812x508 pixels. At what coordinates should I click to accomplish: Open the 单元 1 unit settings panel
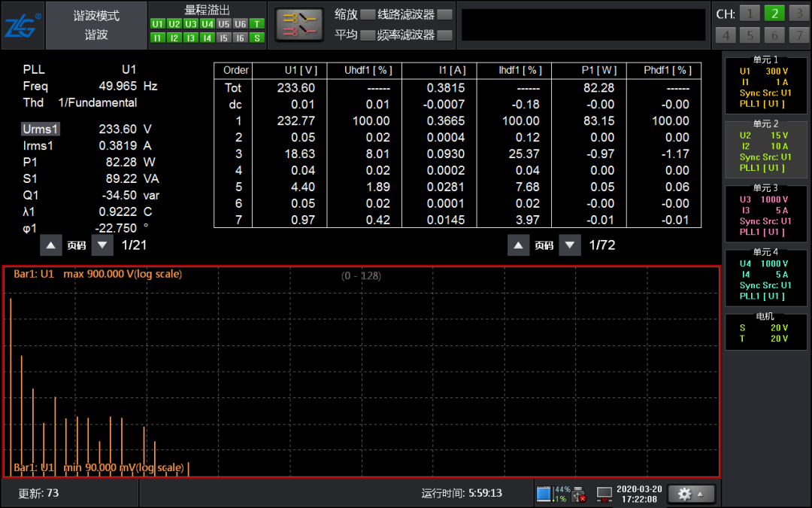[765, 84]
